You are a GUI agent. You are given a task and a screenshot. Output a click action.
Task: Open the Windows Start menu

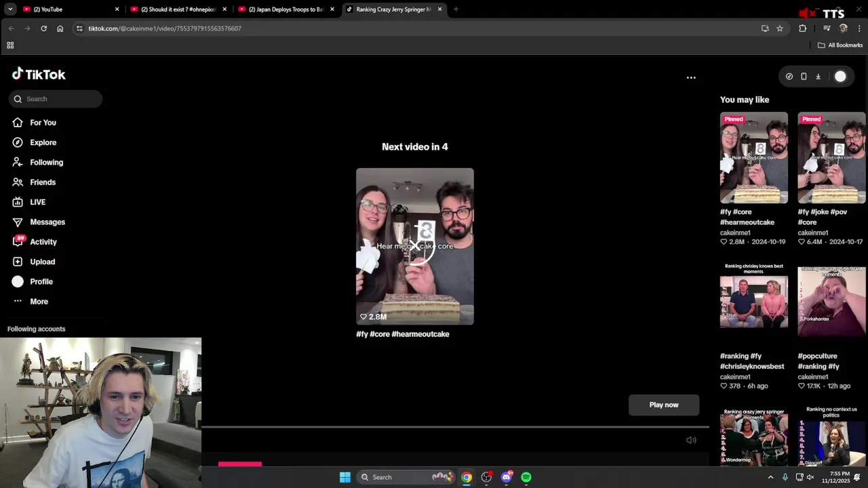pos(345,477)
